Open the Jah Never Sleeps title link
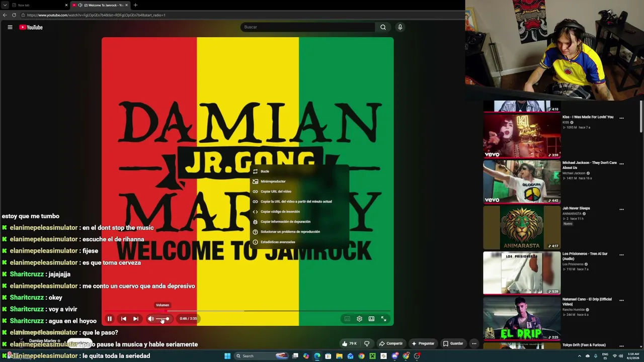The height and width of the screenshot is (362, 644). [x=576, y=208]
